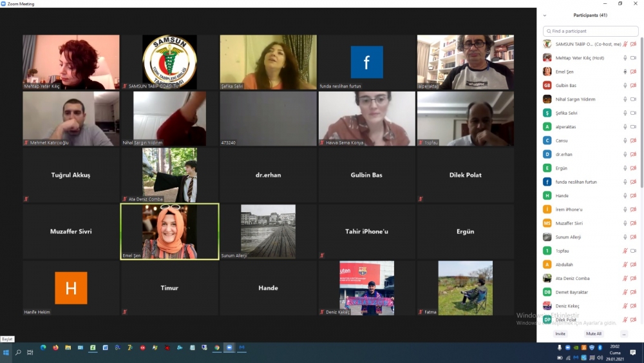This screenshot has width=644, height=363.
Task: Click Emel Şen's microphone icon in list
Action: pyautogui.click(x=625, y=72)
